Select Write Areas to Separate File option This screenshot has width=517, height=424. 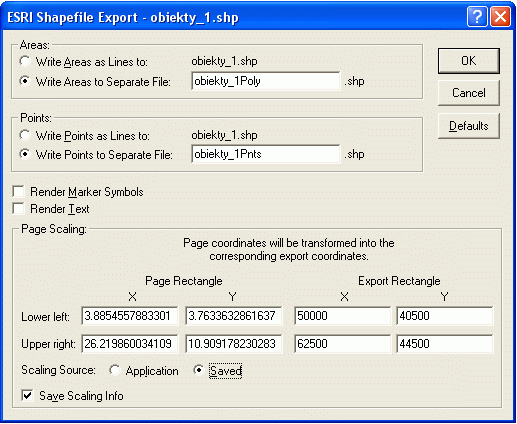[25, 81]
